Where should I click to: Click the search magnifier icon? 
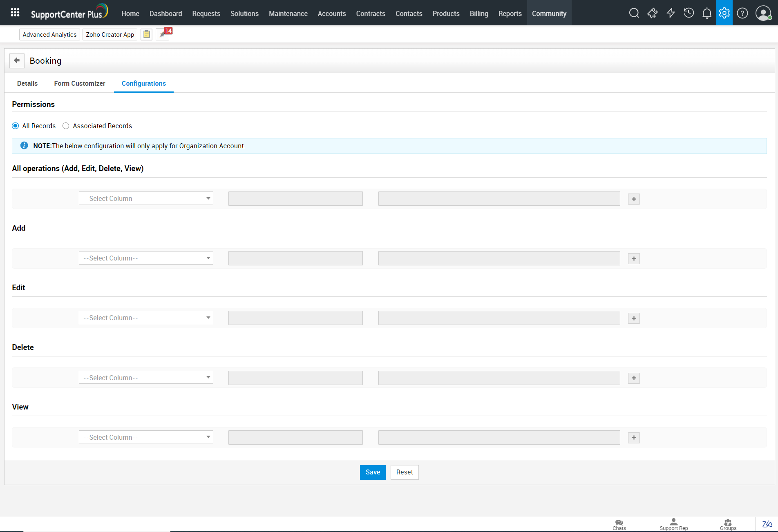(x=634, y=13)
